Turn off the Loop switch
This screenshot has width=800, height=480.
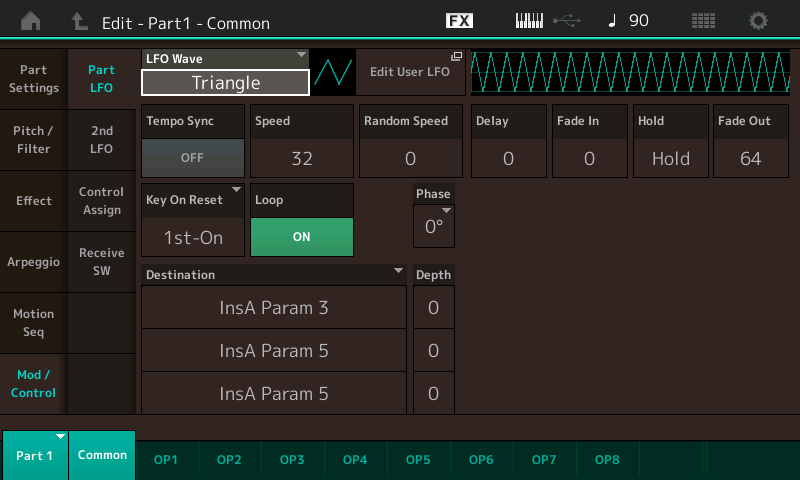[301, 237]
